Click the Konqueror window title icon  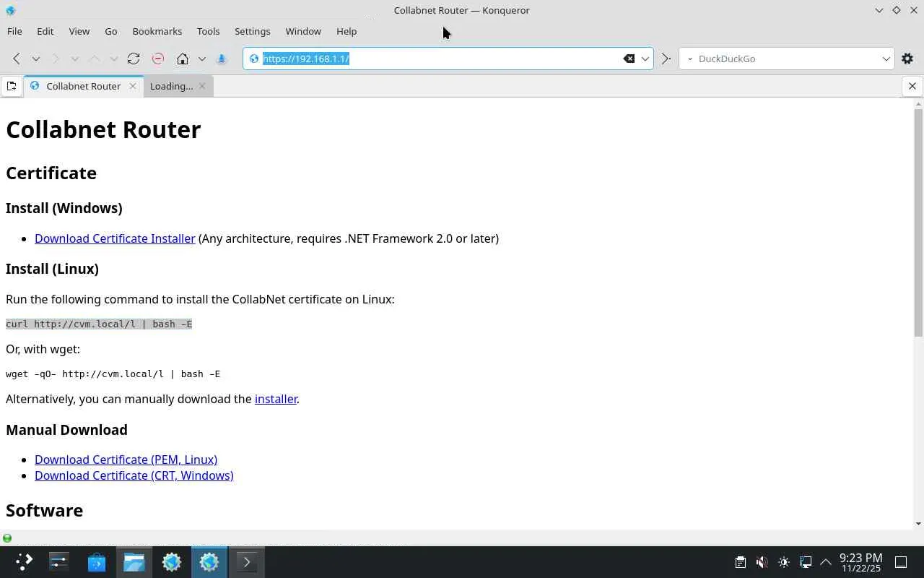coord(10,10)
